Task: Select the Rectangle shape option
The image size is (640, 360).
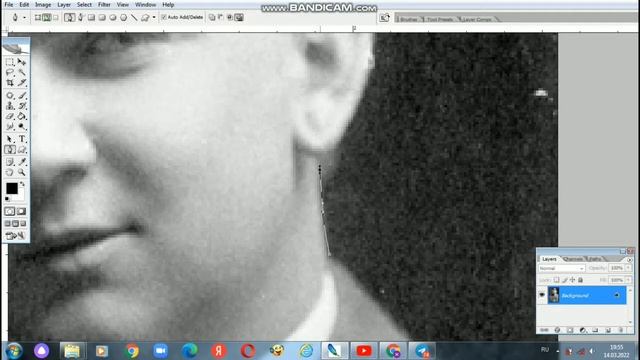Action: click(x=91, y=17)
